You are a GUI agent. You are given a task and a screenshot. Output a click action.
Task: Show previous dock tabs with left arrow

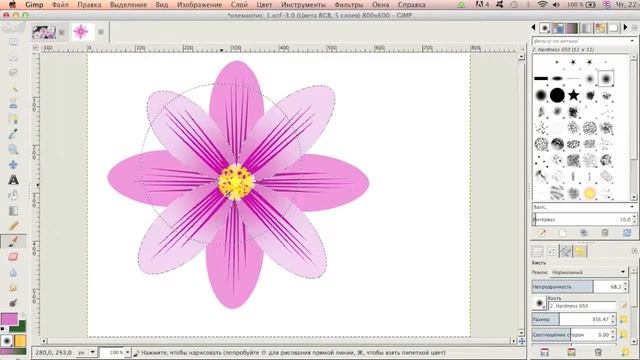click(x=533, y=28)
